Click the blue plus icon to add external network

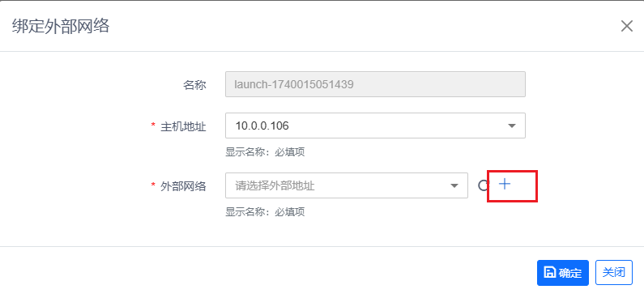tap(505, 185)
